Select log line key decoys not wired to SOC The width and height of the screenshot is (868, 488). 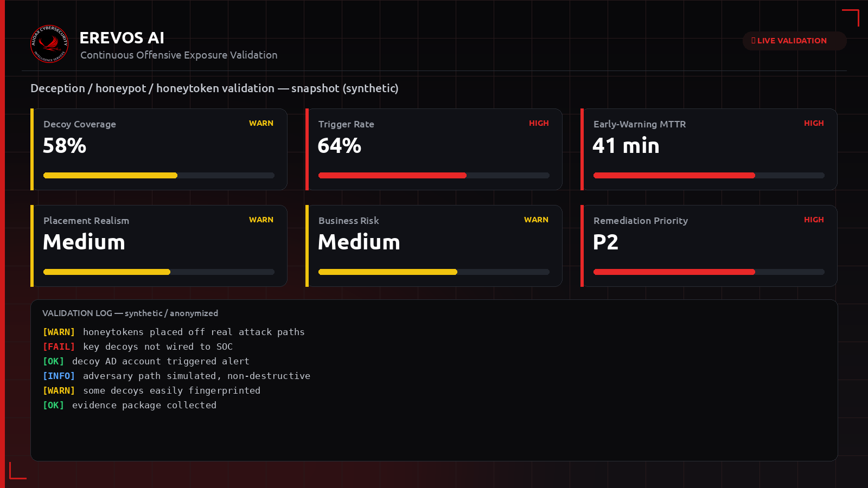(138, 346)
